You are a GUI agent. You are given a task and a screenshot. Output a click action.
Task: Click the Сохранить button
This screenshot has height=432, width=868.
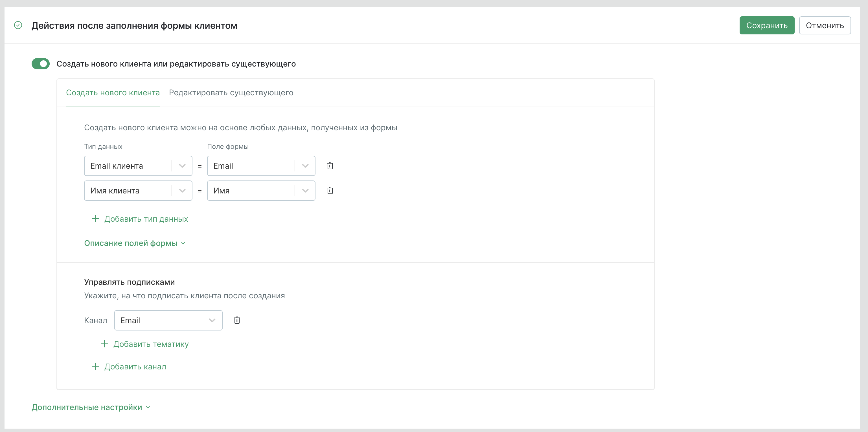click(767, 25)
